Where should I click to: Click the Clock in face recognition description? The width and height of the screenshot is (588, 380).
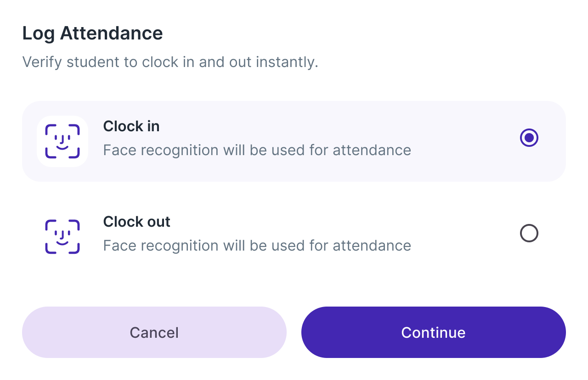tap(257, 151)
